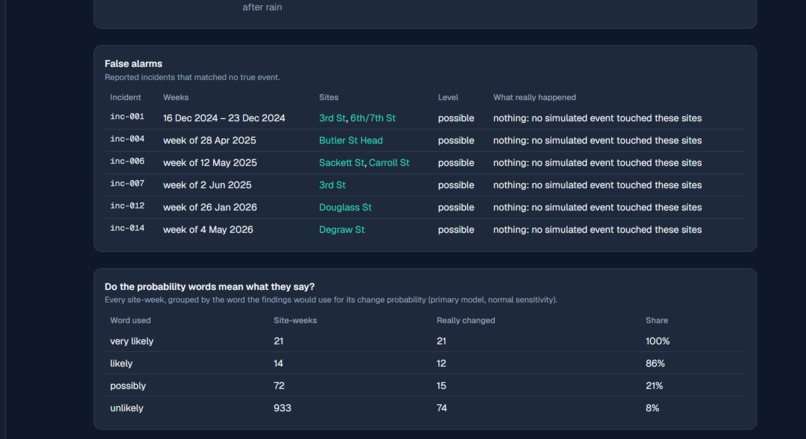Select incident ID inc-007
This screenshot has width=806, height=439.
pos(127,184)
